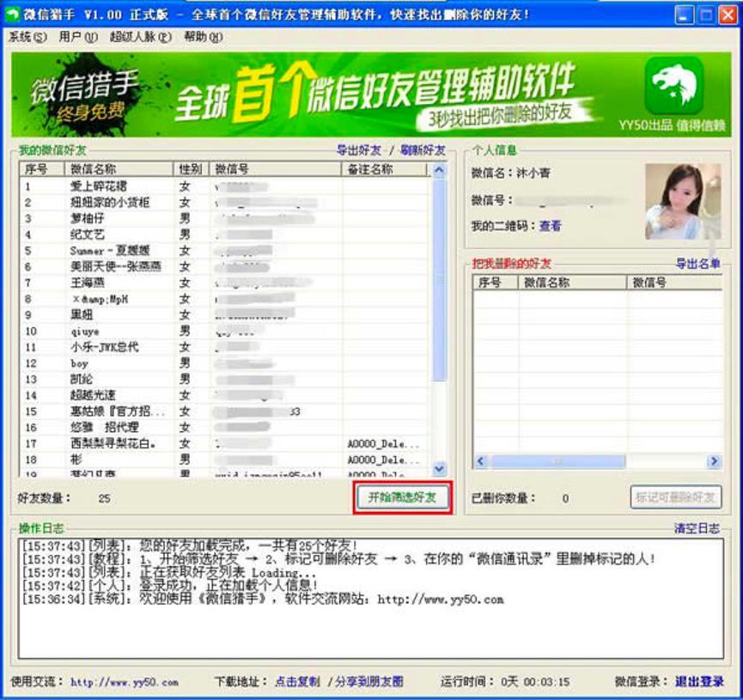
Task: Select the friend row 纪文艺
Action: click(x=88, y=234)
